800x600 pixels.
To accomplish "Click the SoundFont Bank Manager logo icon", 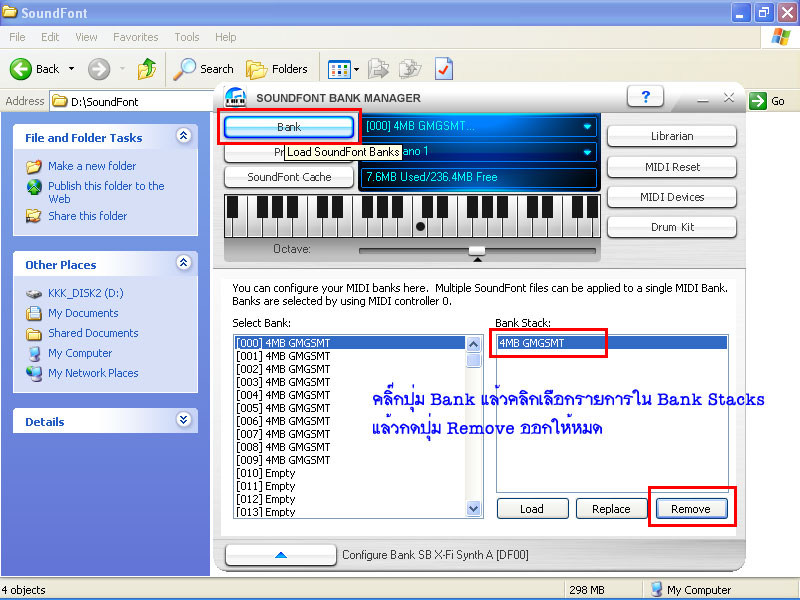I will click(x=235, y=97).
